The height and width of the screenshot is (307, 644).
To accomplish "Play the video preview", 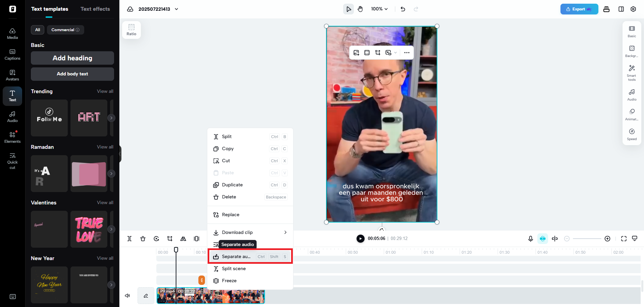I will click(360, 239).
